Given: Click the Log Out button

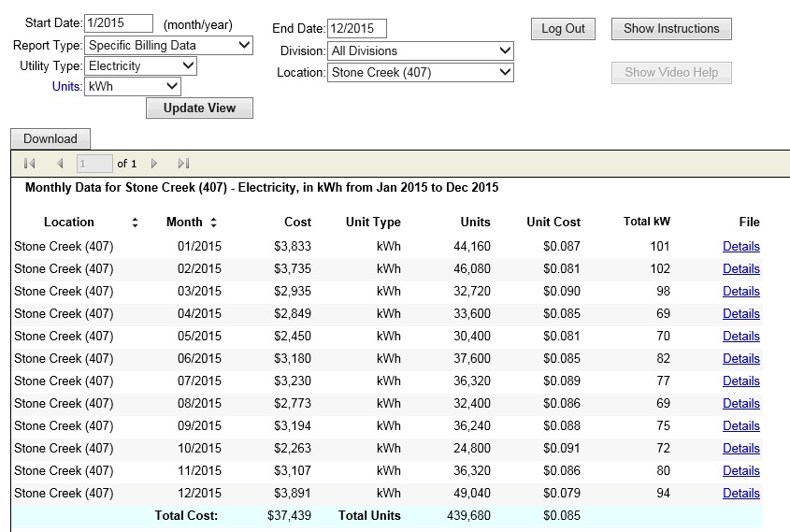Looking at the screenshot, I should 563,29.
